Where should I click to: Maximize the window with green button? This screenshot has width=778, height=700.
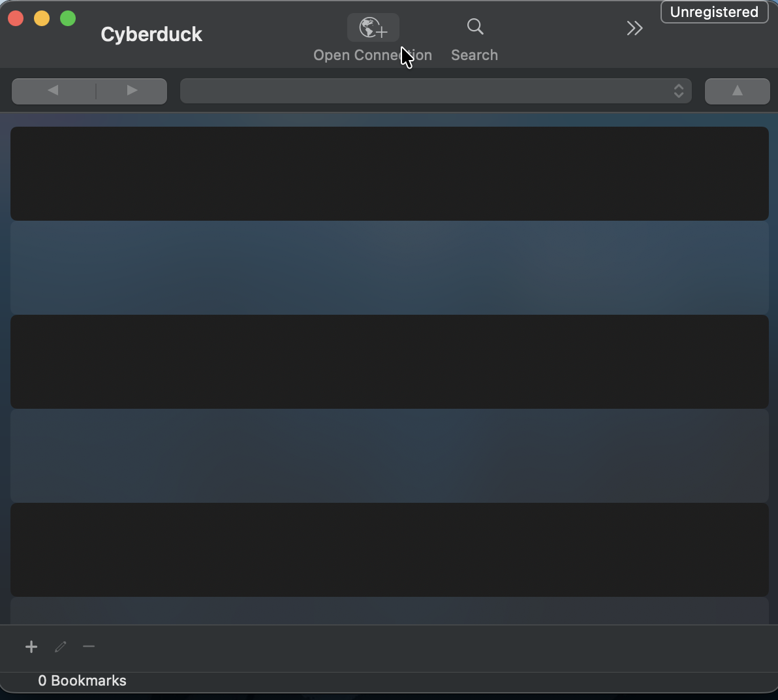68,18
